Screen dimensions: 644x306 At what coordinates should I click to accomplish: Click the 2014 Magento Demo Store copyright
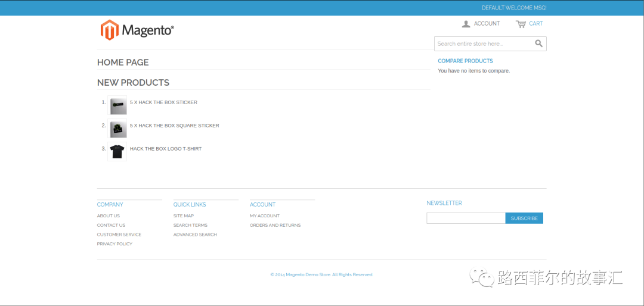(x=321, y=275)
